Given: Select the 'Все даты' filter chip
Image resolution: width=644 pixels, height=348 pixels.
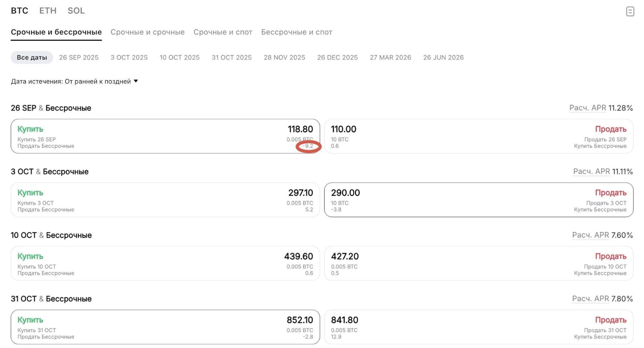Looking at the screenshot, I should click(32, 58).
